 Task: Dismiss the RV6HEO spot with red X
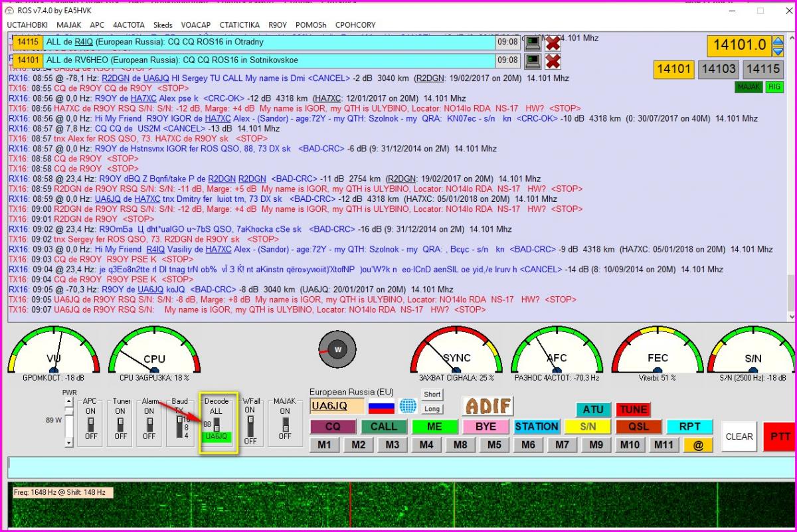pyautogui.click(x=553, y=61)
